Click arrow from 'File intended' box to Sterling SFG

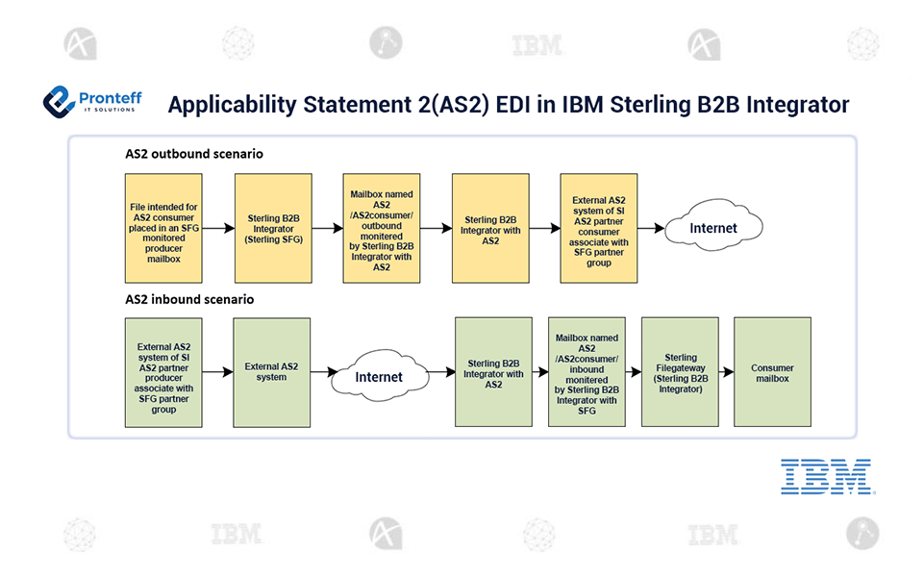(x=218, y=228)
